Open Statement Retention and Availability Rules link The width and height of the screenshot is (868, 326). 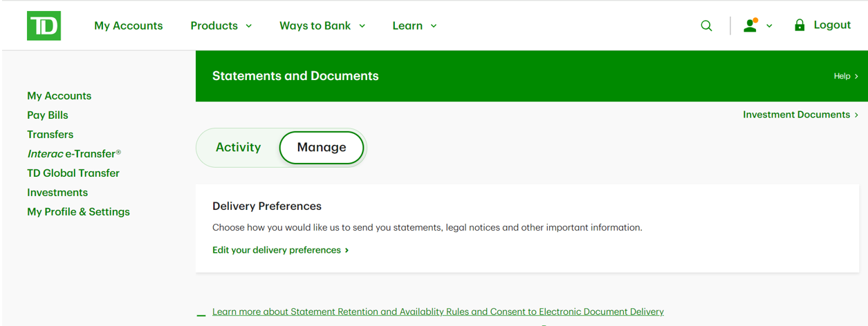click(x=438, y=311)
